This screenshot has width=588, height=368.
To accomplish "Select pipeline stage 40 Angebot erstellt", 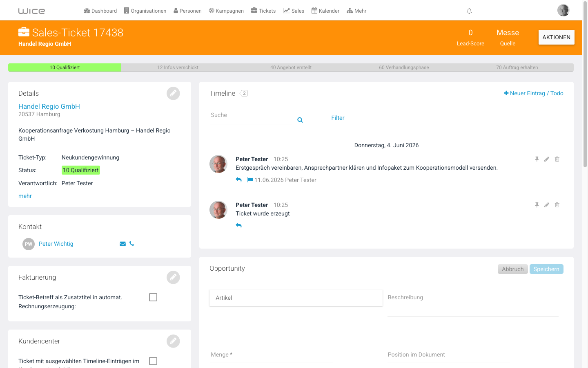I will point(291,67).
